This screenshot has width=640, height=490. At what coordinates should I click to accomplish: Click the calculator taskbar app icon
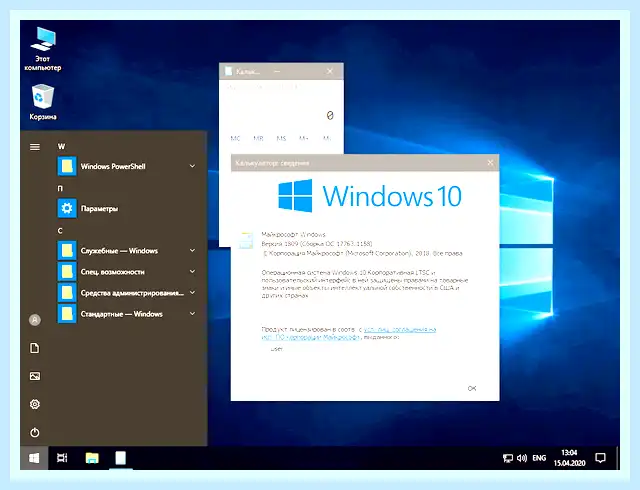pyautogui.click(x=120, y=458)
